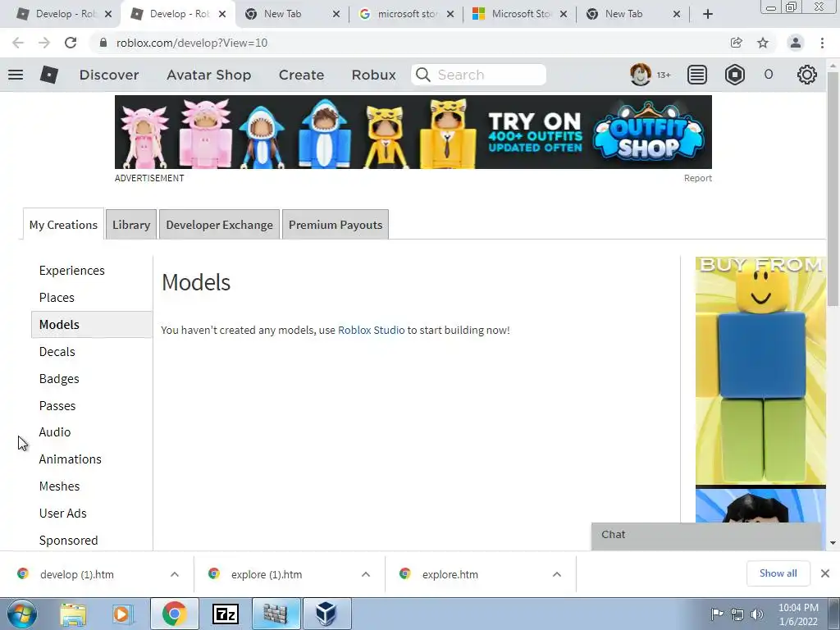Select Models in the sidebar
The height and width of the screenshot is (630, 840).
(x=92, y=325)
